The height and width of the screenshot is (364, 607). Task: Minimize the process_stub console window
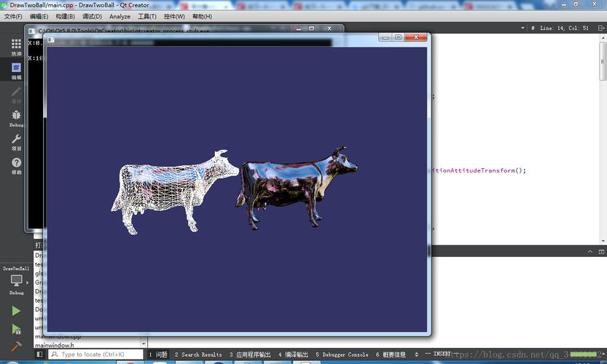299,28
